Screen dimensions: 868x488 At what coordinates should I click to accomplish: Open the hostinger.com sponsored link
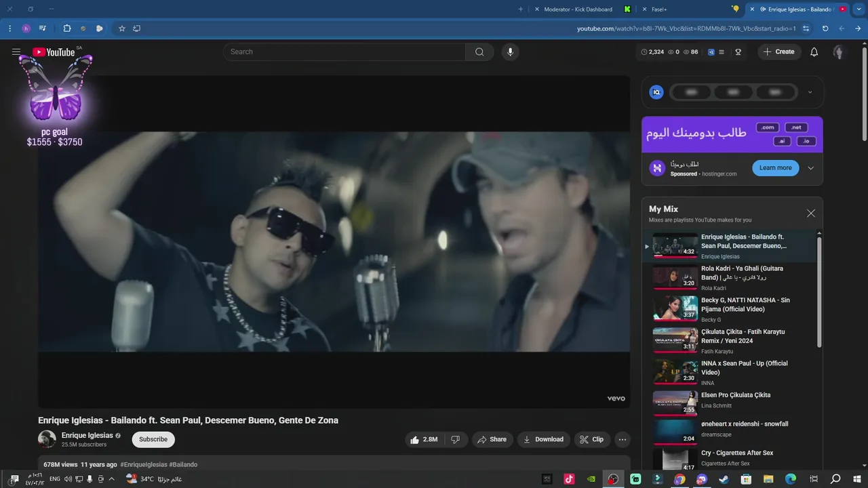click(x=719, y=174)
